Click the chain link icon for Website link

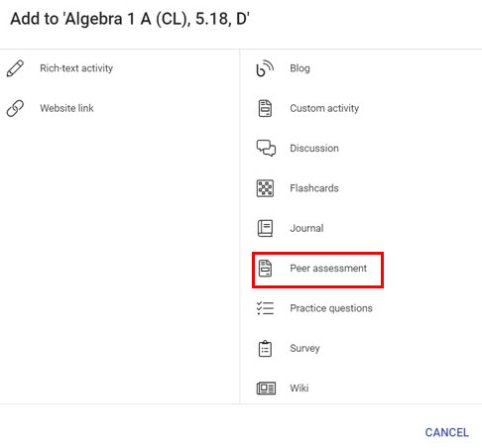point(15,108)
